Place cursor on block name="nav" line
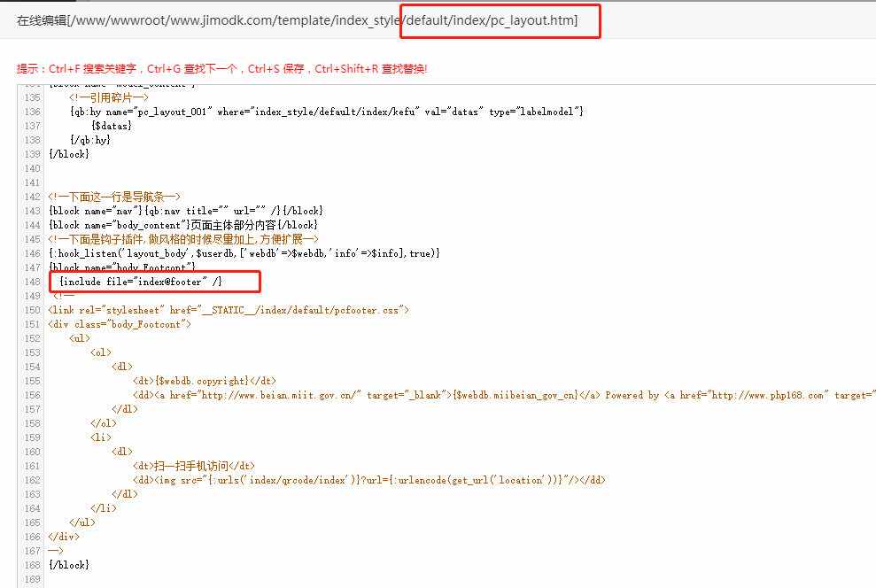 (186, 211)
